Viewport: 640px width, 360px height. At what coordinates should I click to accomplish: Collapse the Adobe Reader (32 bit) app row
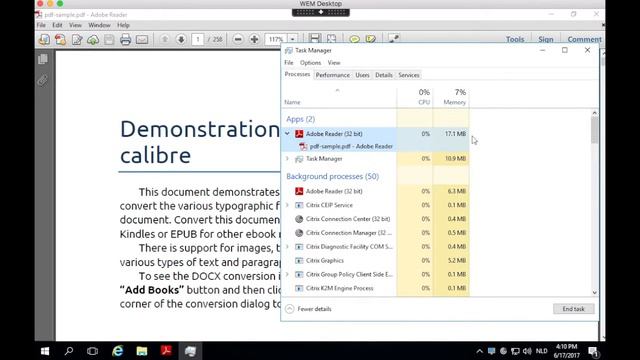(287, 133)
